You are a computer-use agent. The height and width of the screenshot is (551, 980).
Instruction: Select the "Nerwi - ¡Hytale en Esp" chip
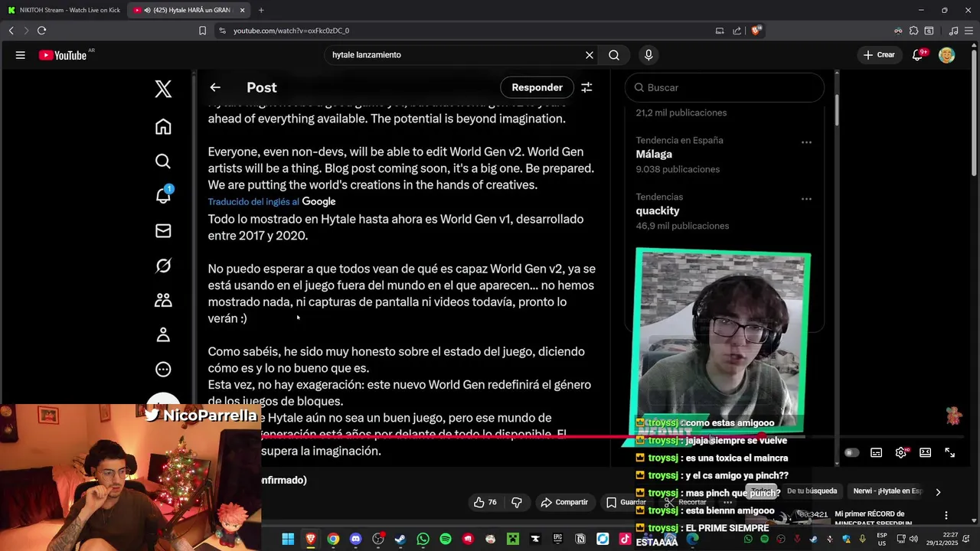click(888, 491)
